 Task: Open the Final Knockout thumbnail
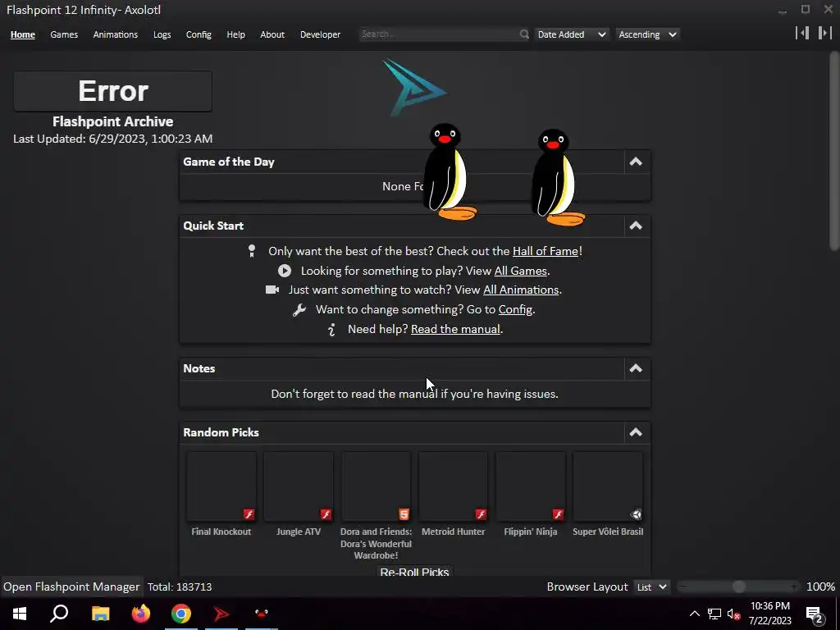pyautogui.click(x=221, y=486)
